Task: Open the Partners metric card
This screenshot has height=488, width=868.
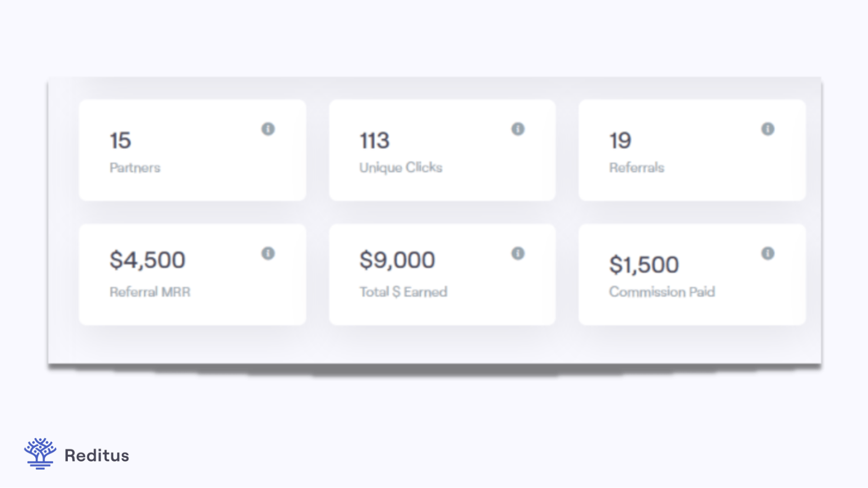Action: point(193,151)
